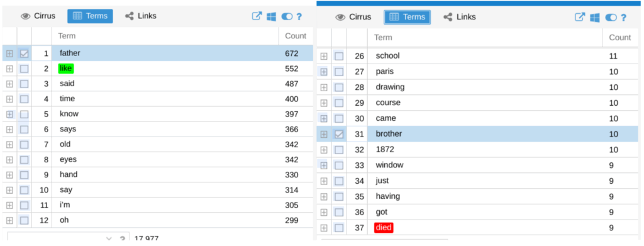Click the term got in right list
Screen dimensions: 644x246
click(381, 212)
